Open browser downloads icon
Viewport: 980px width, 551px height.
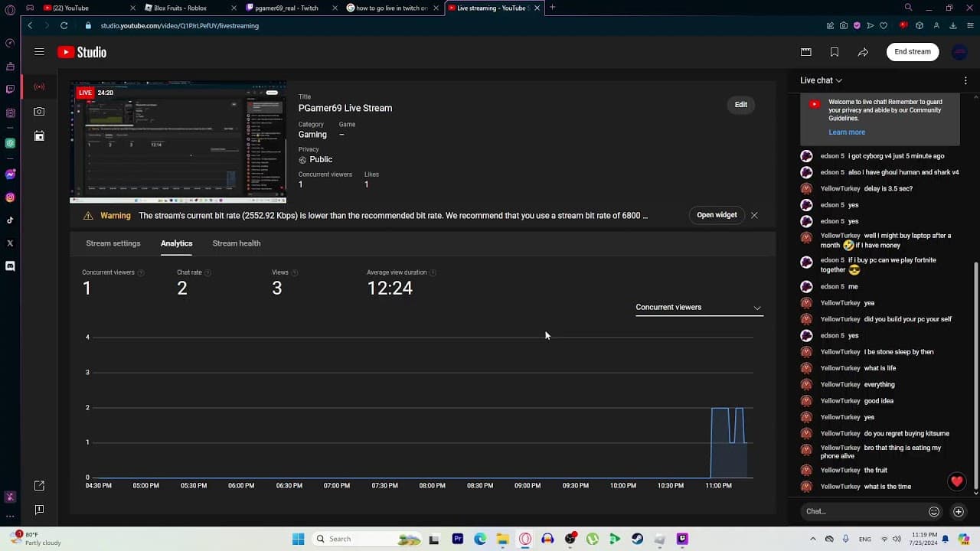coord(953,25)
